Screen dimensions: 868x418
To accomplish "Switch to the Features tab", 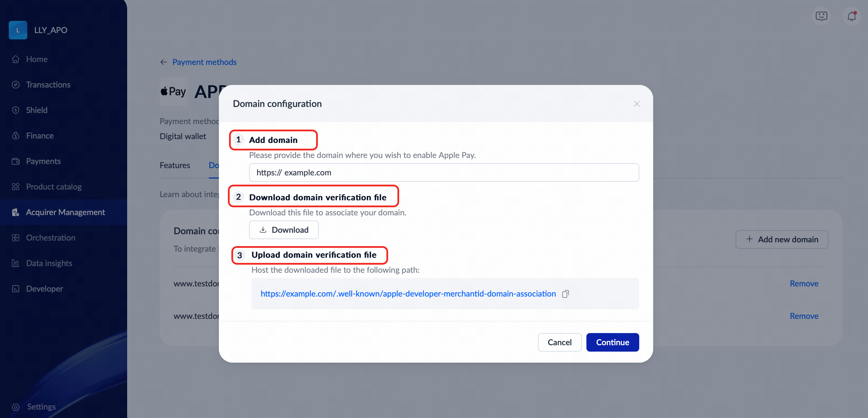I will click(x=174, y=165).
